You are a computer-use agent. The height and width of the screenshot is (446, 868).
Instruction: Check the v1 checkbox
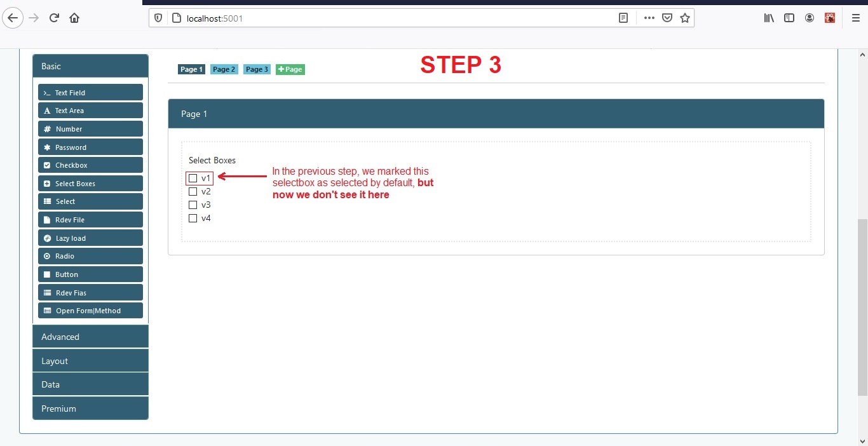[192, 178]
